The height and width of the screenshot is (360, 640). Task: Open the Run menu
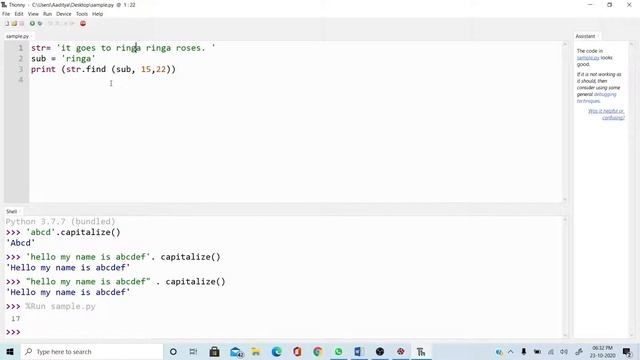click(47, 14)
